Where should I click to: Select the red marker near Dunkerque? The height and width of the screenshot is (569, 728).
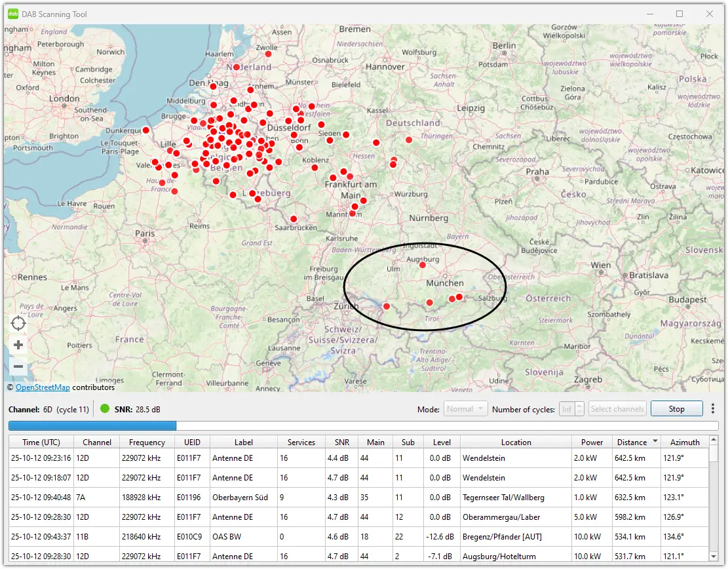[x=145, y=130]
